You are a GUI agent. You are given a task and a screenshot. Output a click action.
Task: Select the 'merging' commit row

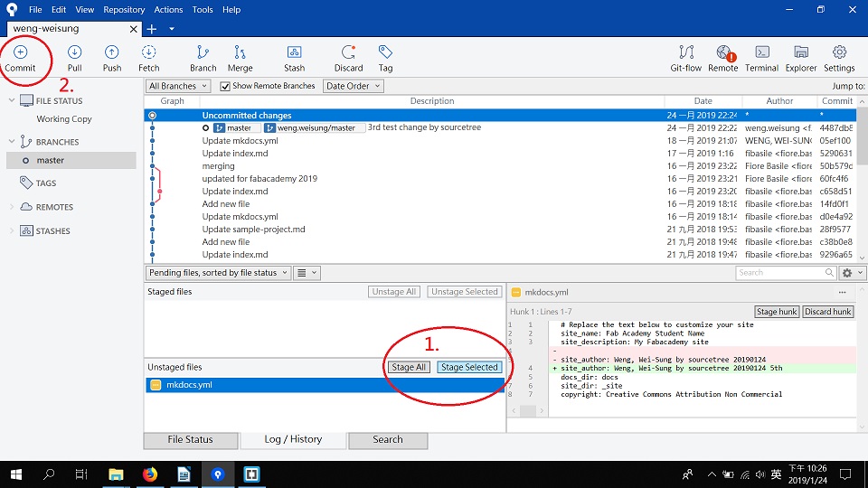point(500,166)
